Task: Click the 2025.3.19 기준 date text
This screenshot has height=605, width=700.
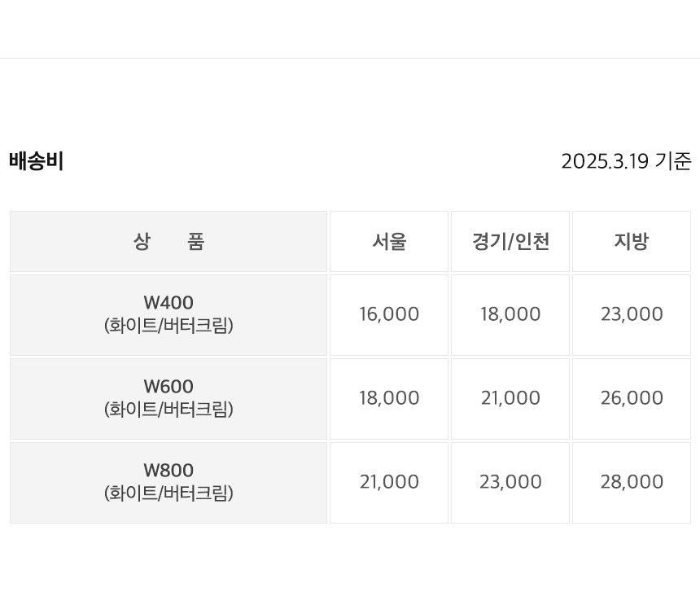Action: 627,161
